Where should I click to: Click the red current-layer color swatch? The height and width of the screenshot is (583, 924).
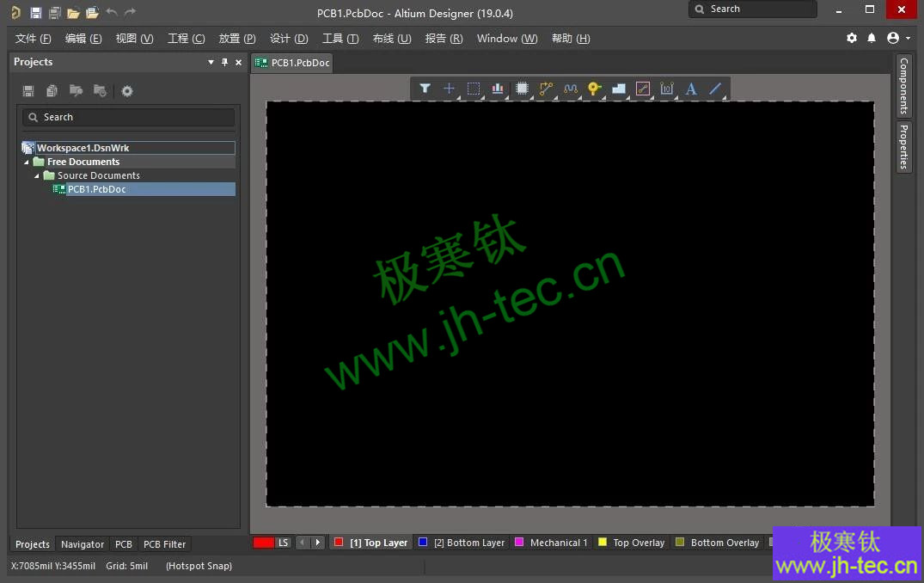tap(263, 543)
